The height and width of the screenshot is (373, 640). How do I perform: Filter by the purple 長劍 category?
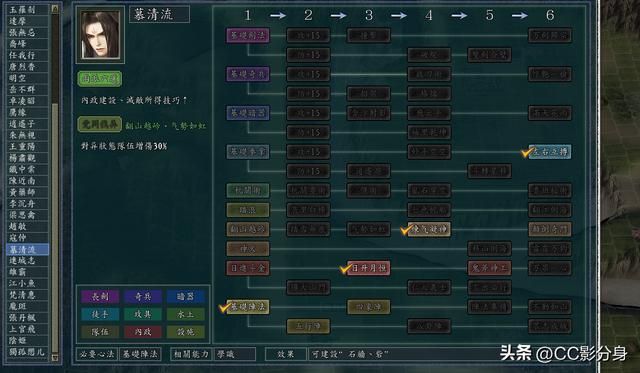pos(100,296)
